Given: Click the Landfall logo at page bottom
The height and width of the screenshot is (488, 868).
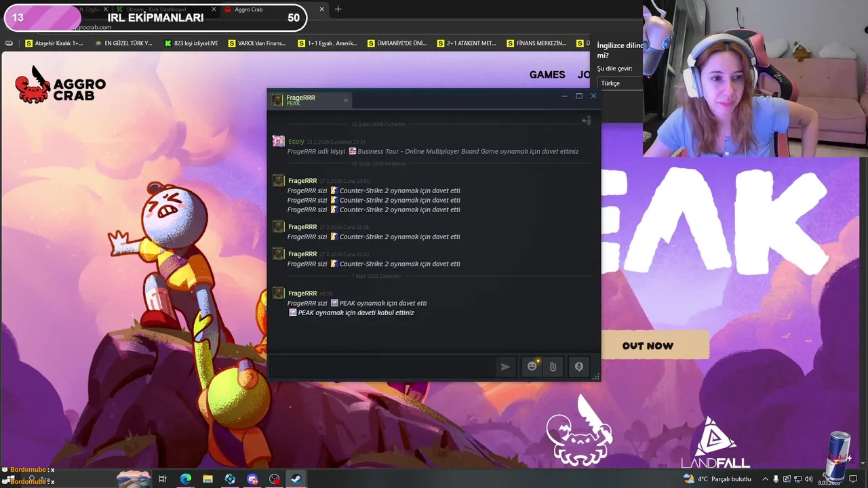Looking at the screenshot, I should [x=716, y=443].
